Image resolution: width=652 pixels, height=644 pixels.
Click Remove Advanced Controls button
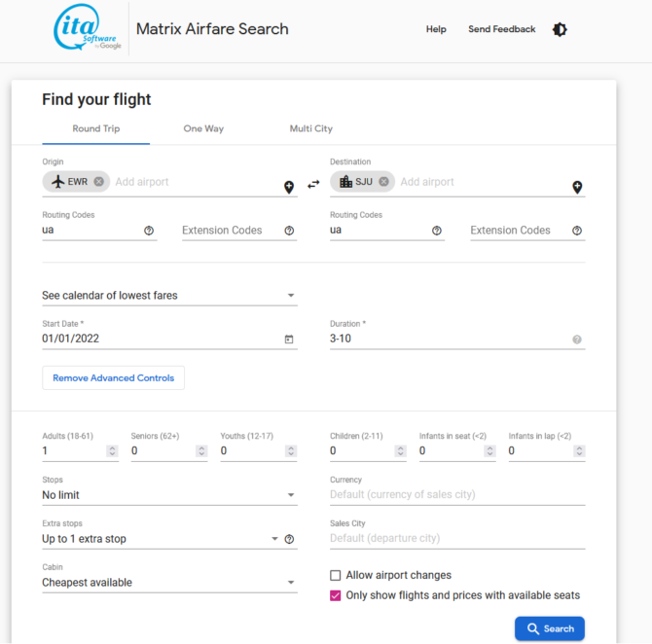114,377
